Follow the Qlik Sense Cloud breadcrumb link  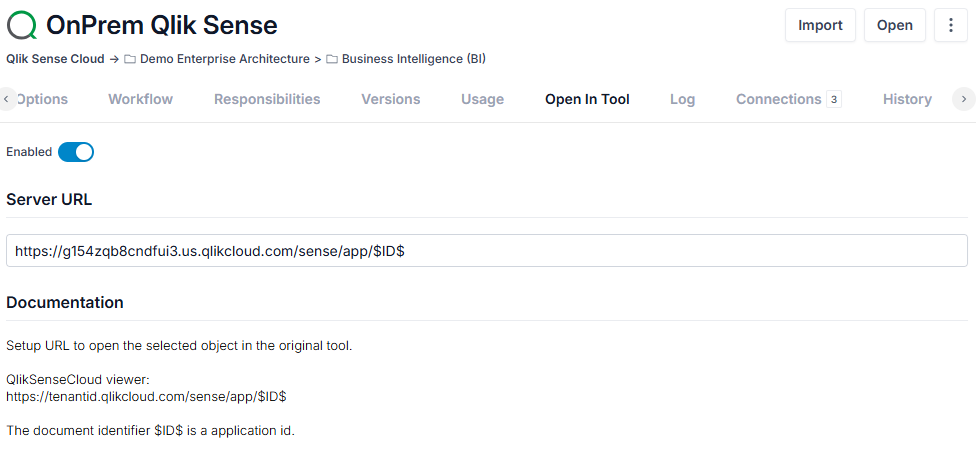pyautogui.click(x=55, y=59)
